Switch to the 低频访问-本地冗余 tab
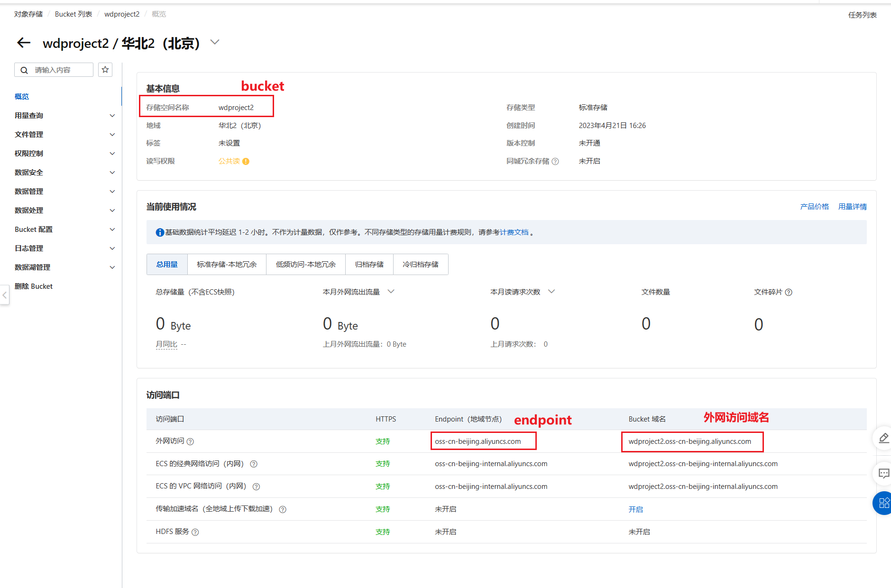The image size is (891, 588). 306,265
